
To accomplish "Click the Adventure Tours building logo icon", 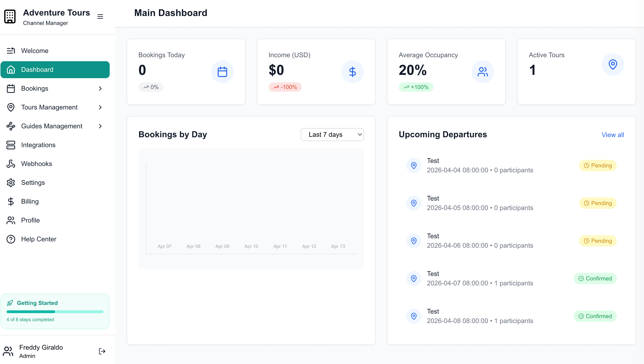I will click(10, 17).
